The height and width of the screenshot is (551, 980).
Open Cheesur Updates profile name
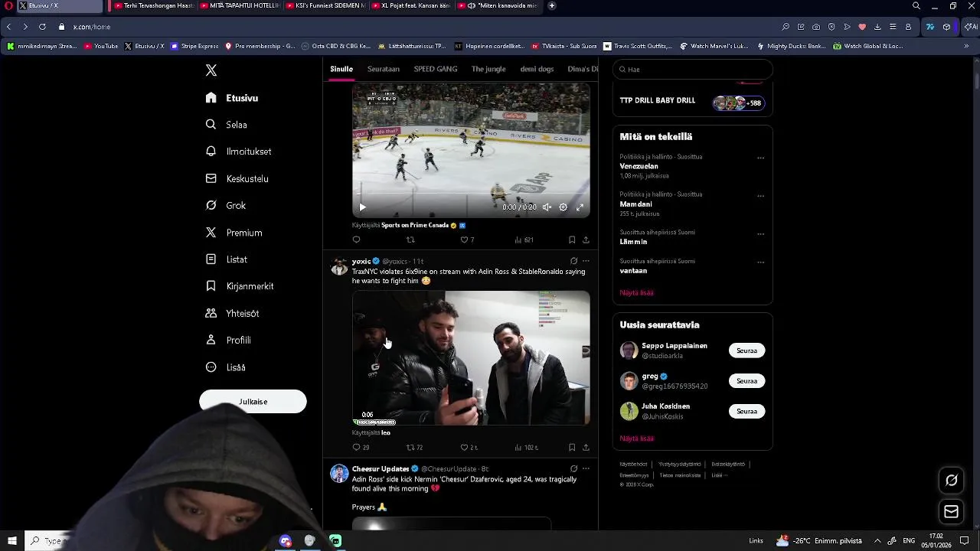point(381,468)
